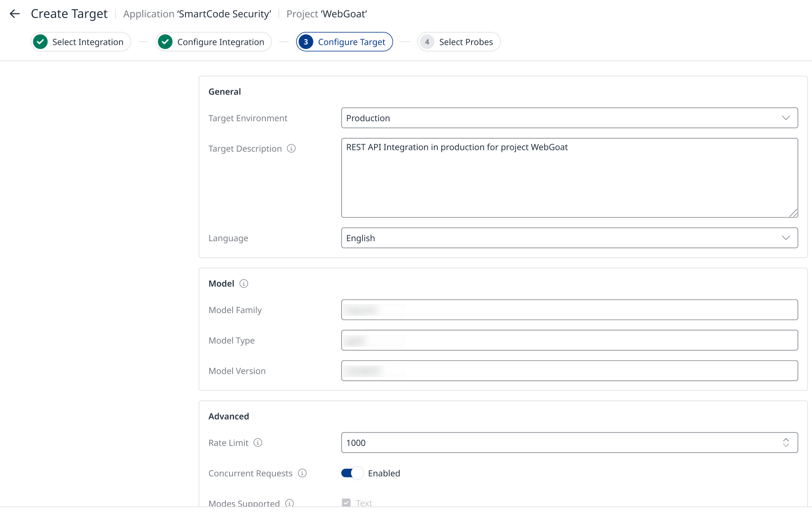This screenshot has width=812, height=512.
Task: Open the Target Environment dropdown
Action: (569, 118)
